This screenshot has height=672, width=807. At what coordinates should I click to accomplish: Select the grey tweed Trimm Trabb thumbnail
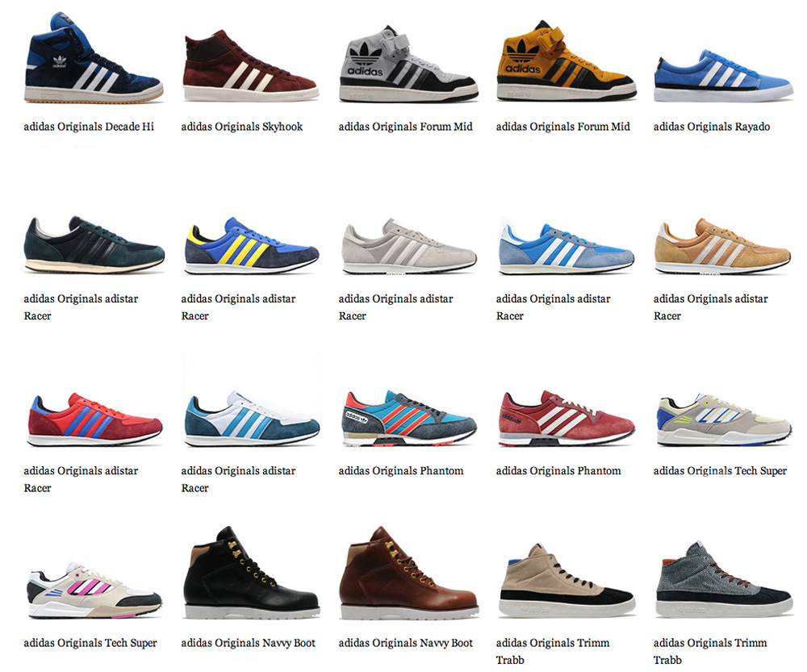coord(724,579)
